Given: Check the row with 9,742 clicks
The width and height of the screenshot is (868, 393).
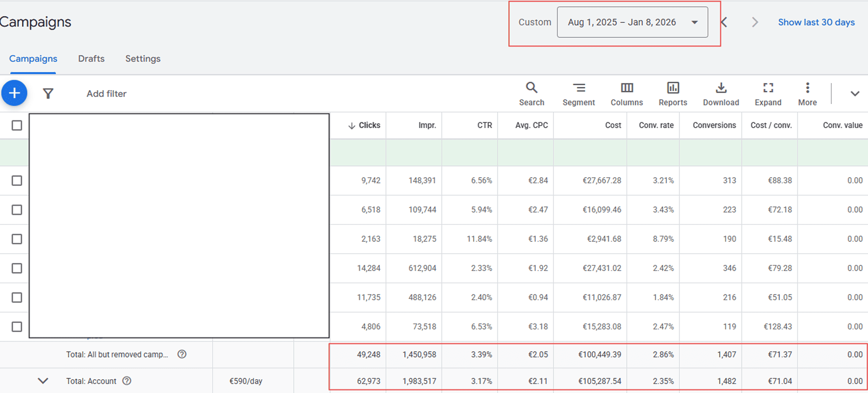Looking at the screenshot, I should click(17, 180).
